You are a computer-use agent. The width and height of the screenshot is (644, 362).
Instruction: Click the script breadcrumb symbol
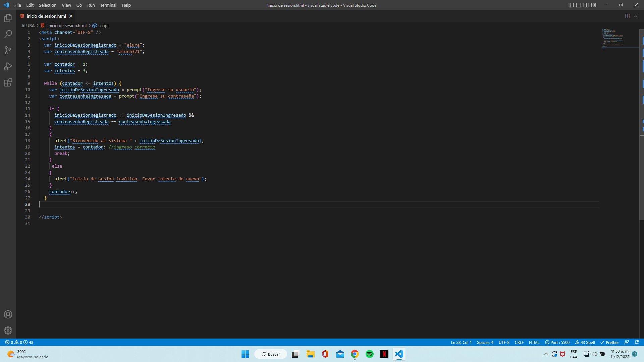click(101, 25)
